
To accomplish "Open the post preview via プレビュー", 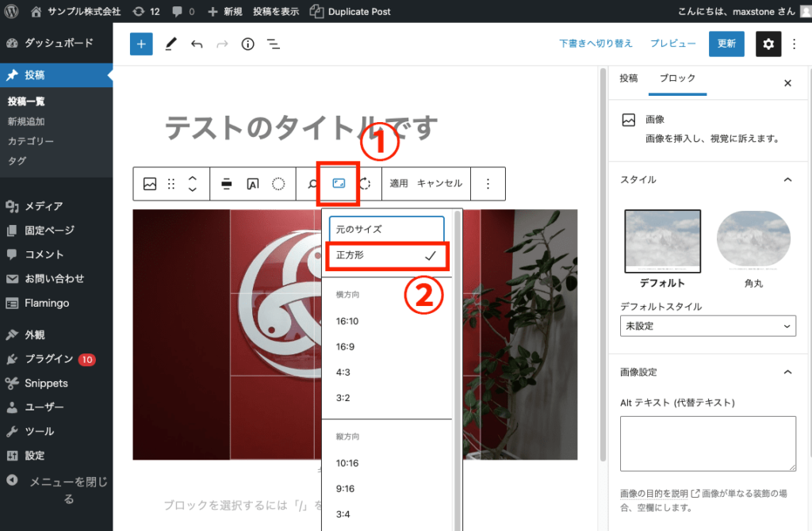I will (672, 44).
